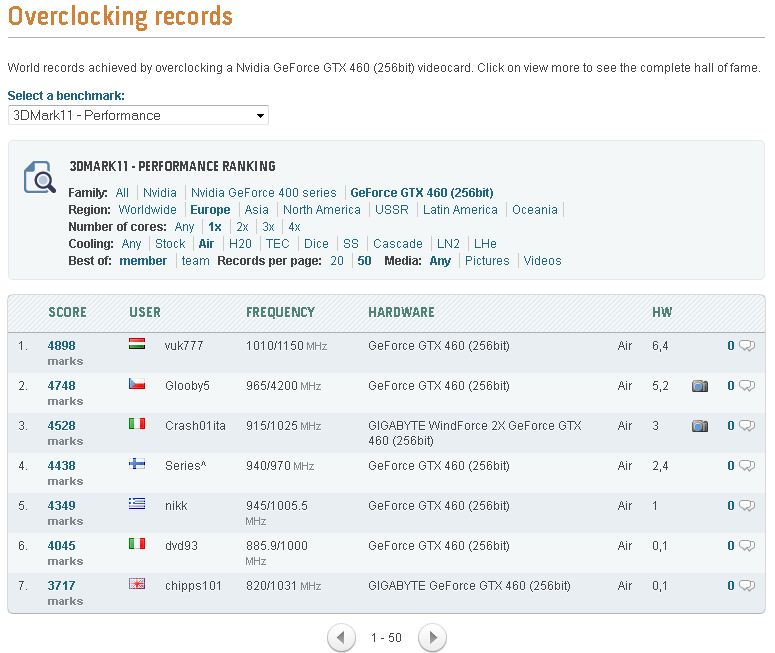Open the 4748 marks score

pos(61,386)
